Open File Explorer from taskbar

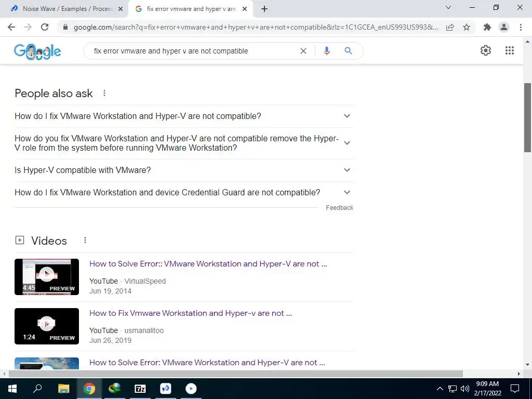click(63, 389)
